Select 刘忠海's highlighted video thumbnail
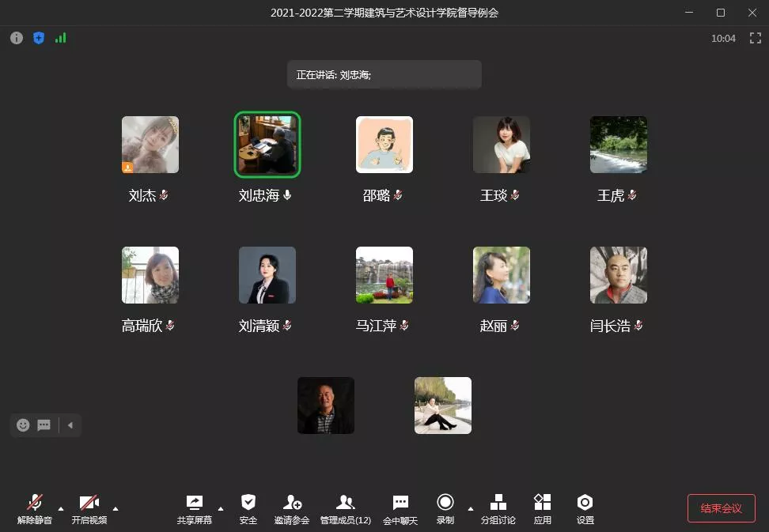The width and height of the screenshot is (769, 532). click(267, 145)
